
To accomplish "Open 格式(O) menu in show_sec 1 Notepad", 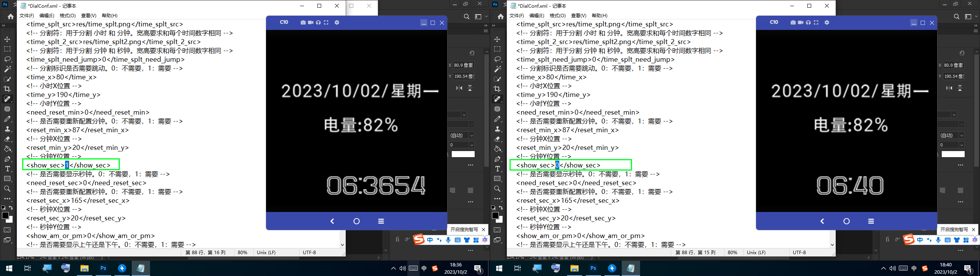I will pyautogui.click(x=67, y=16).
